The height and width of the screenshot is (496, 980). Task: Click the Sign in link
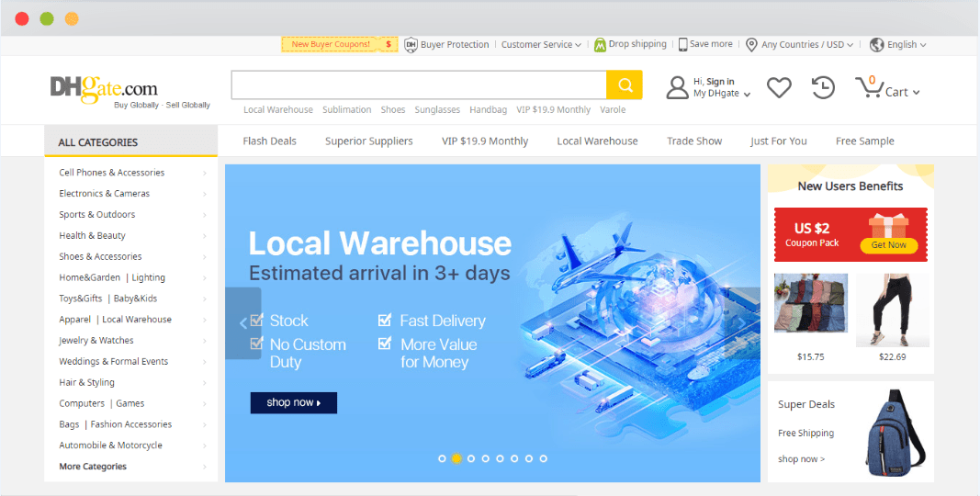(x=721, y=82)
